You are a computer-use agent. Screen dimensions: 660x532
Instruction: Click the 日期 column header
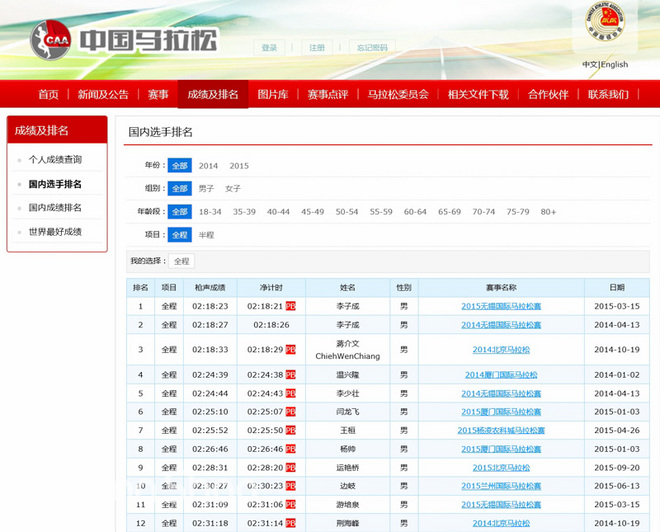coord(617,288)
